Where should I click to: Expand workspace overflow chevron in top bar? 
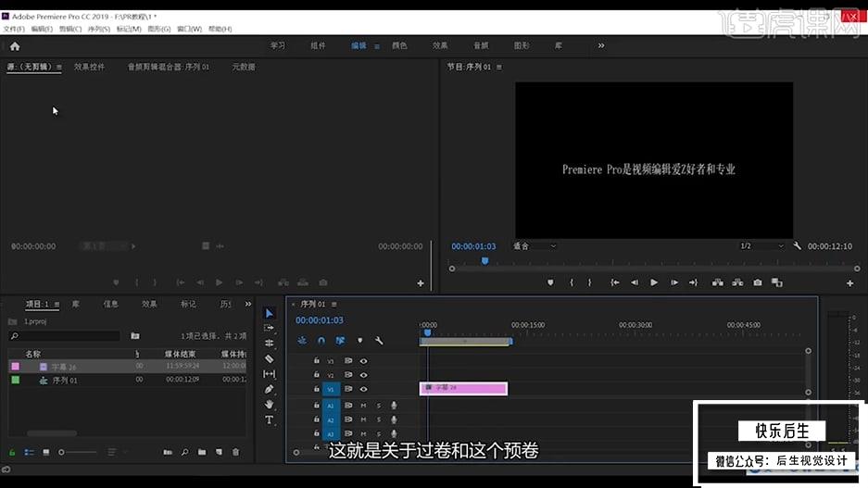point(601,45)
